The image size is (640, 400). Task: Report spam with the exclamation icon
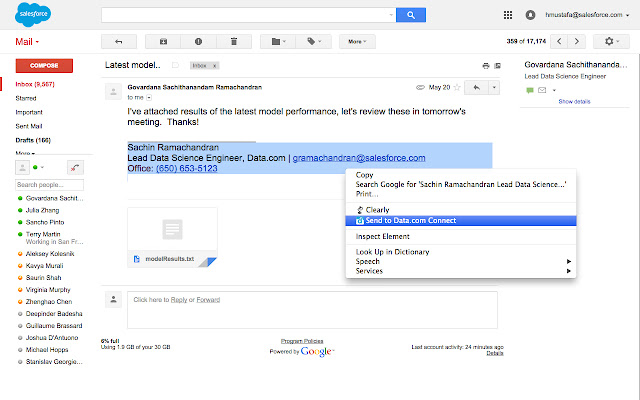click(x=198, y=41)
